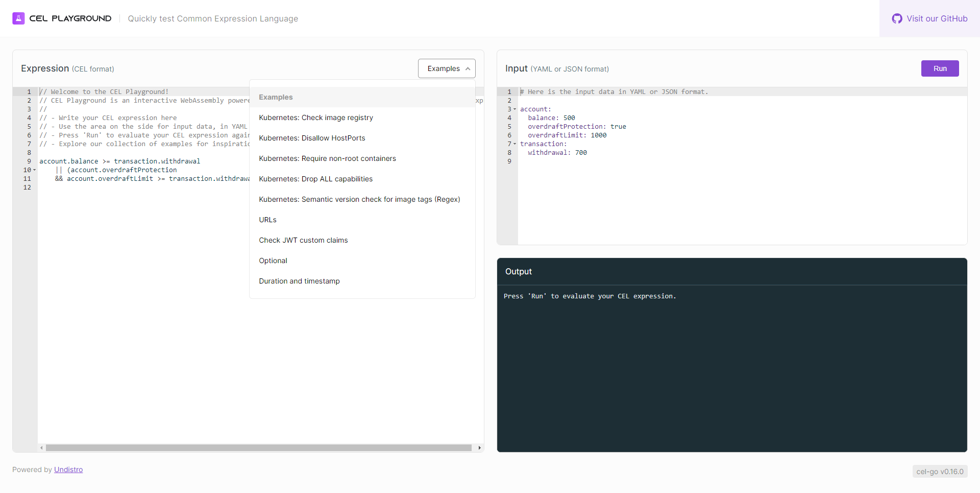Open the Undistro link in footer

tap(68, 469)
